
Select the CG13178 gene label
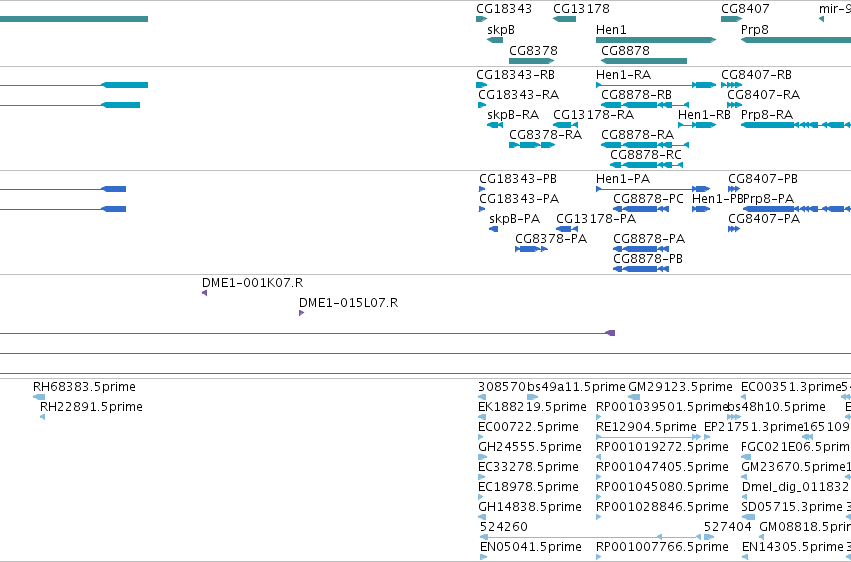[x=581, y=9]
